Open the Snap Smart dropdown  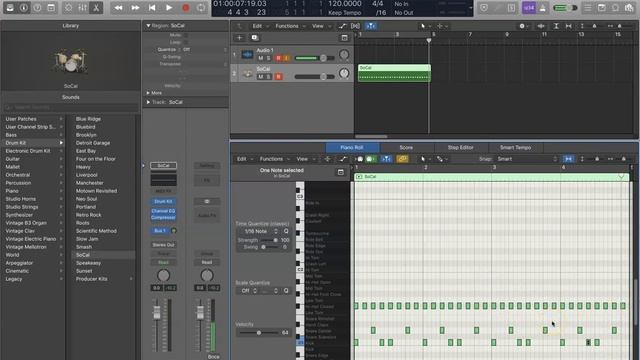pyautogui.click(x=526, y=159)
